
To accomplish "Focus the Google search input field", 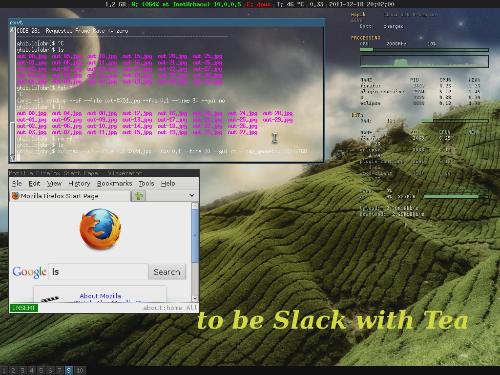I will 98,272.
